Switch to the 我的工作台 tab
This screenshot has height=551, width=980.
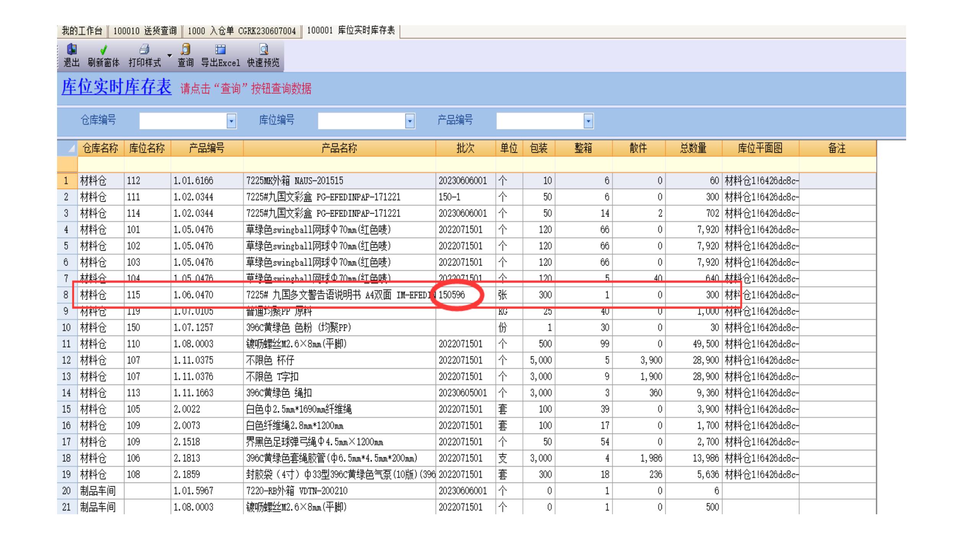point(82,31)
